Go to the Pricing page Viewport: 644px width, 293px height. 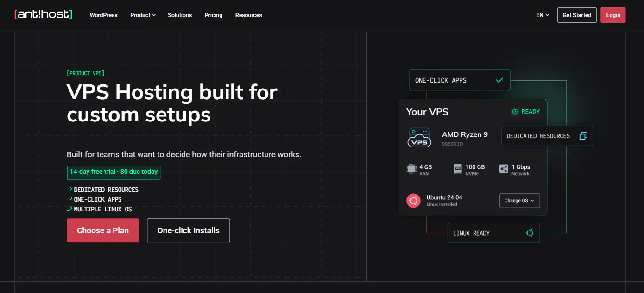pyautogui.click(x=214, y=15)
